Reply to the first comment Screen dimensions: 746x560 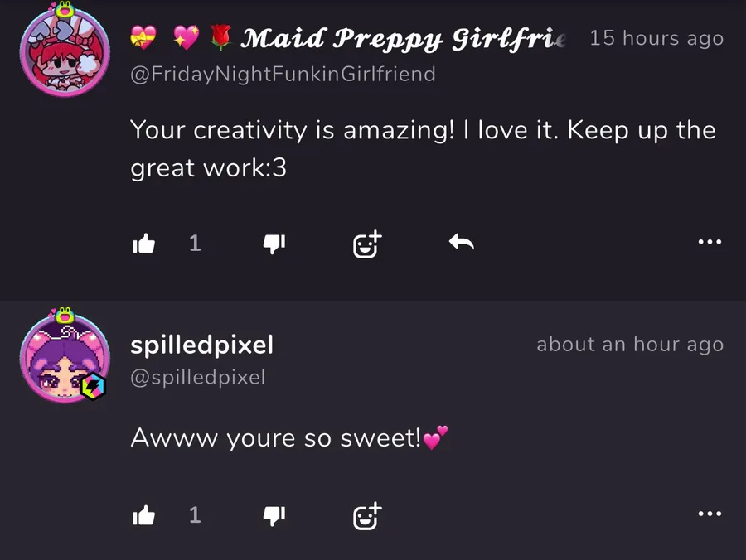pyautogui.click(x=461, y=242)
